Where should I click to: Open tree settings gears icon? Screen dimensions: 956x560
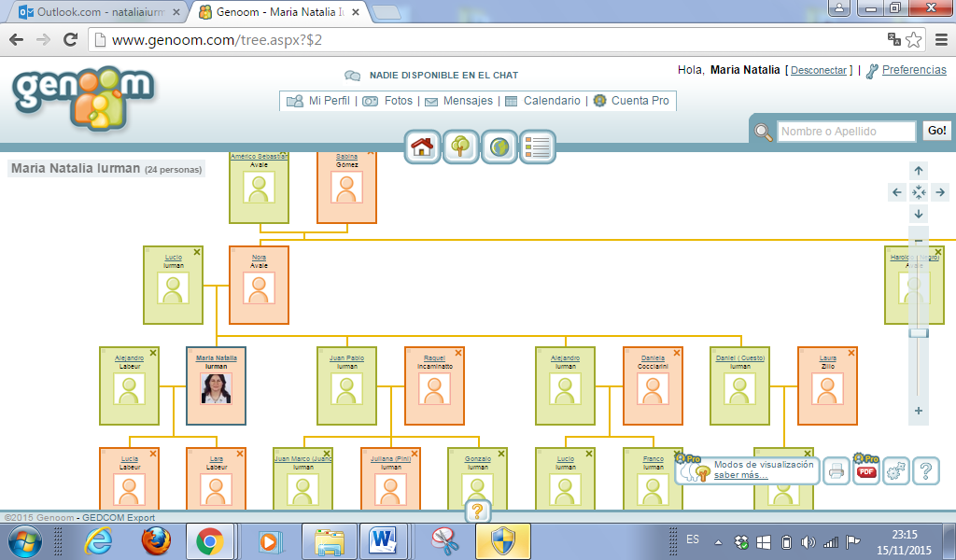[896, 471]
